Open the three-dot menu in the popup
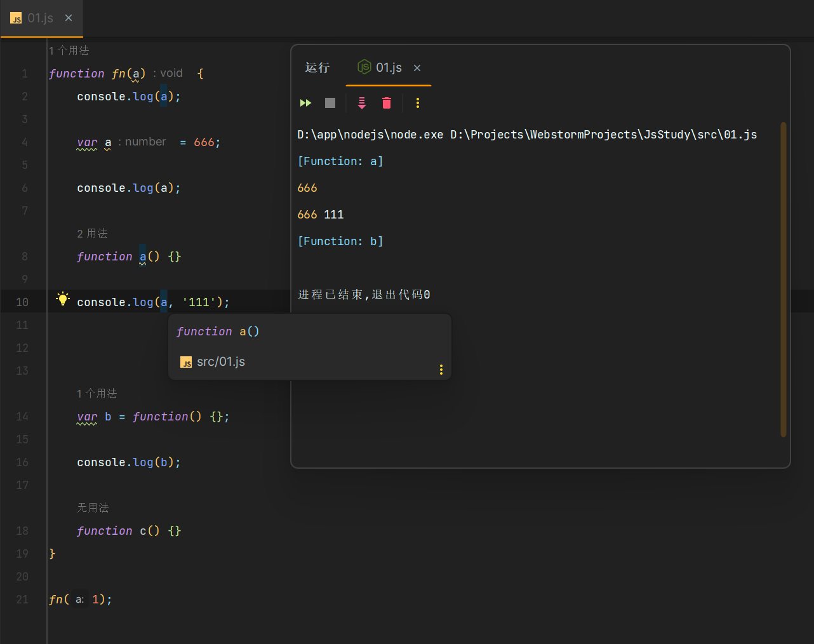 (441, 370)
